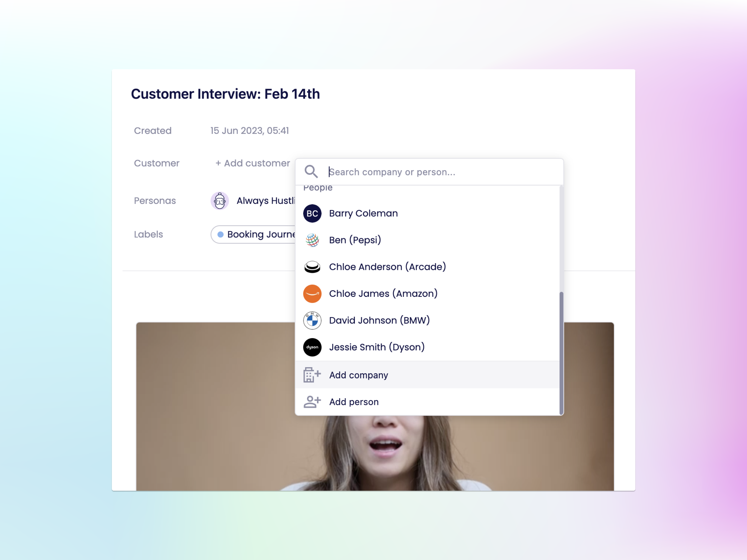
Task: Click the add company building icon
Action: tap(312, 375)
